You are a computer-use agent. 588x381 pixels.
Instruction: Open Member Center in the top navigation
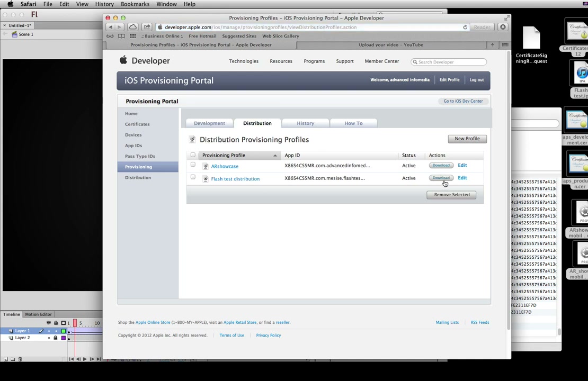382,61
